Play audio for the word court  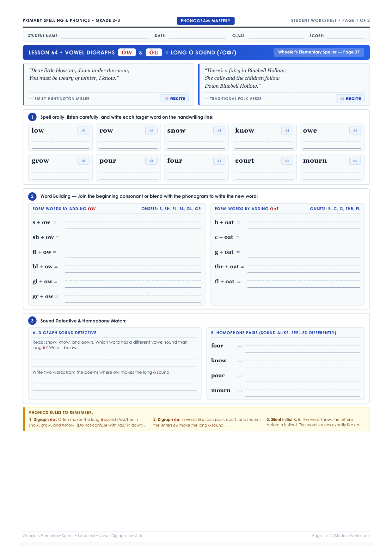[287, 161]
